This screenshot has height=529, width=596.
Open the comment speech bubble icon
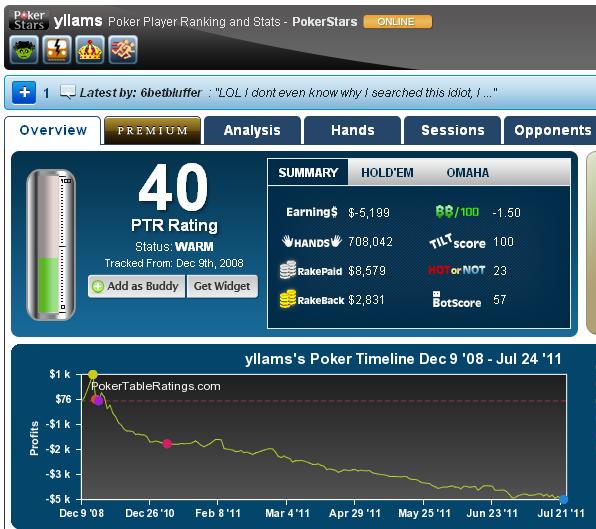point(68,92)
